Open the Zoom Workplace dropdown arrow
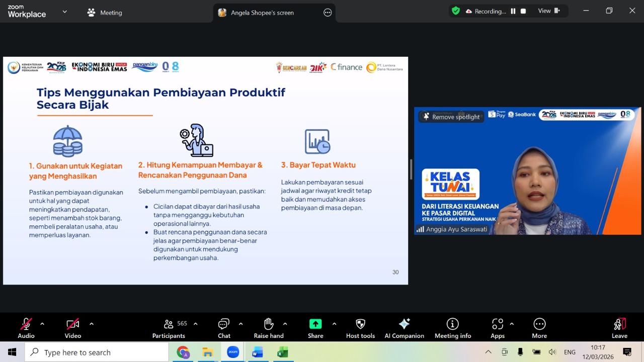Image resolution: width=644 pixels, height=362 pixels. [x=64, y=12]
